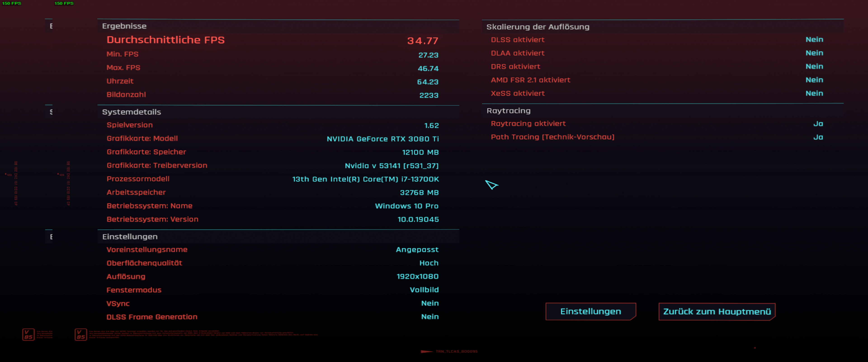The width and height of the screenshot is (868, 362).
Task: Select the lower-left Einstellungen section header
Action: [x=130, y=236]
